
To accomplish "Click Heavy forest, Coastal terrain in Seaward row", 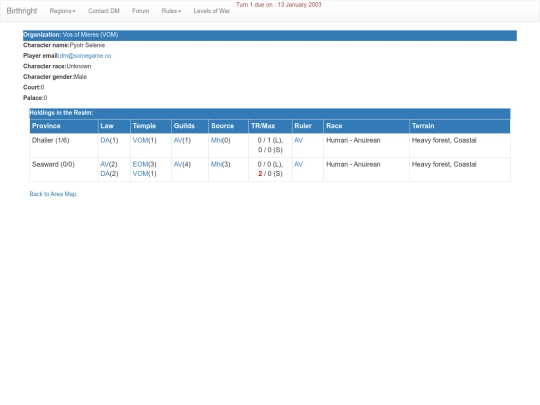I will pos(444,165).
